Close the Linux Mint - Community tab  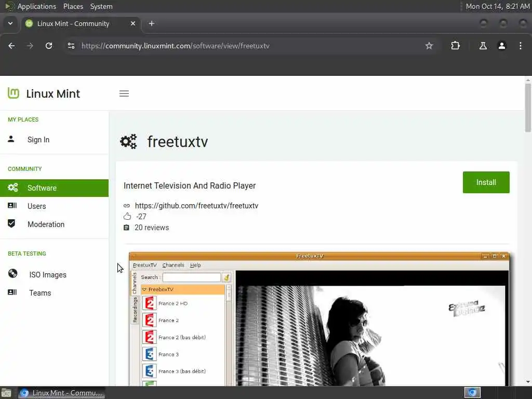point(133,23)
